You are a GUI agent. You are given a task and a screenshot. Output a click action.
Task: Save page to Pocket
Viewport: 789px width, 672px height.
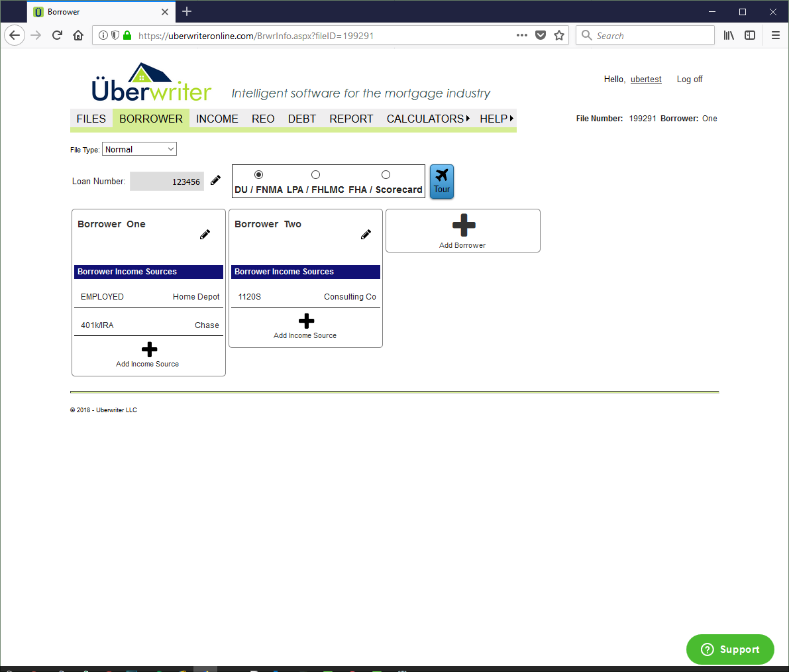click(x=541, y=35)
